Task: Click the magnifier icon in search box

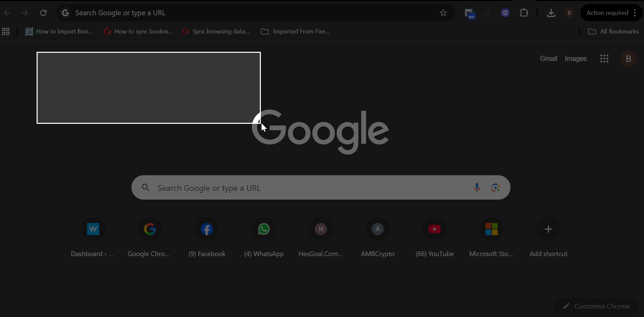Action: pos(146,187)
